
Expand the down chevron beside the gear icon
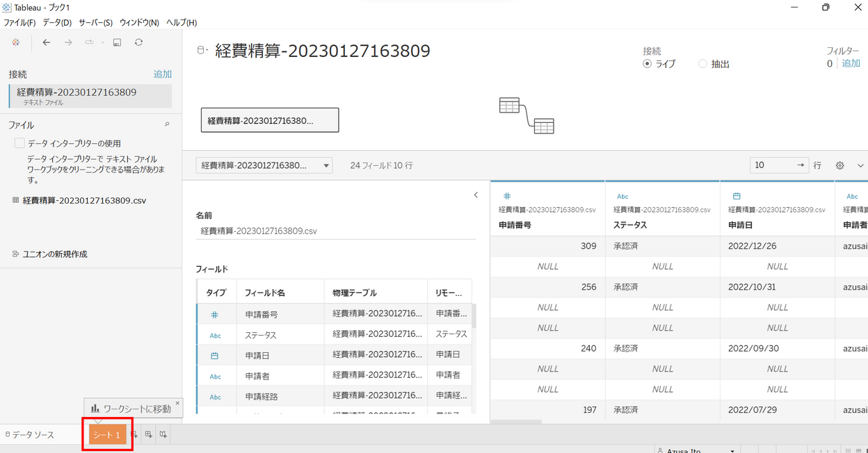coord(860,165)
